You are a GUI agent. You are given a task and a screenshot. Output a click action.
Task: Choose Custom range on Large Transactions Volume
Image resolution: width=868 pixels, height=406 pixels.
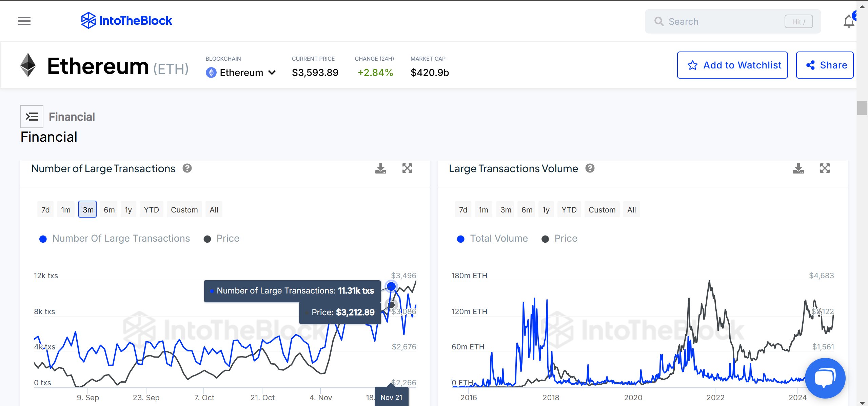point(602,209)
